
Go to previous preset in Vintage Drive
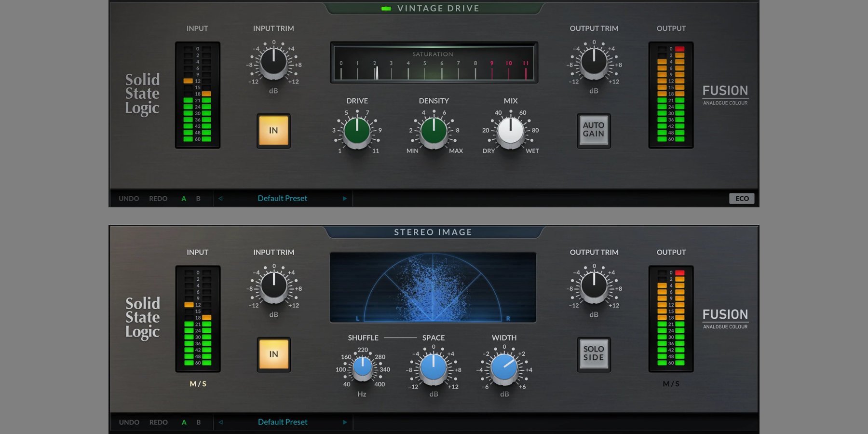tap(220, 198)
